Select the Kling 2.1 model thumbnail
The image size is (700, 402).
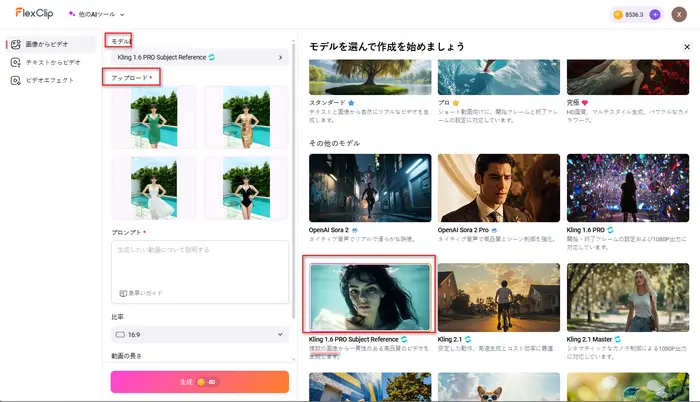(499, 297)
